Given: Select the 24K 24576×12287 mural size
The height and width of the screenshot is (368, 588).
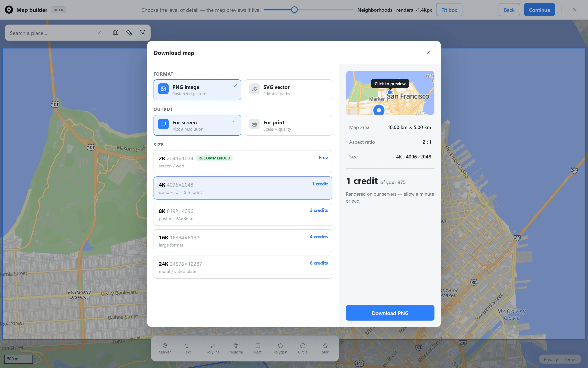Looking at the screenshot, I should pos(243,267).
